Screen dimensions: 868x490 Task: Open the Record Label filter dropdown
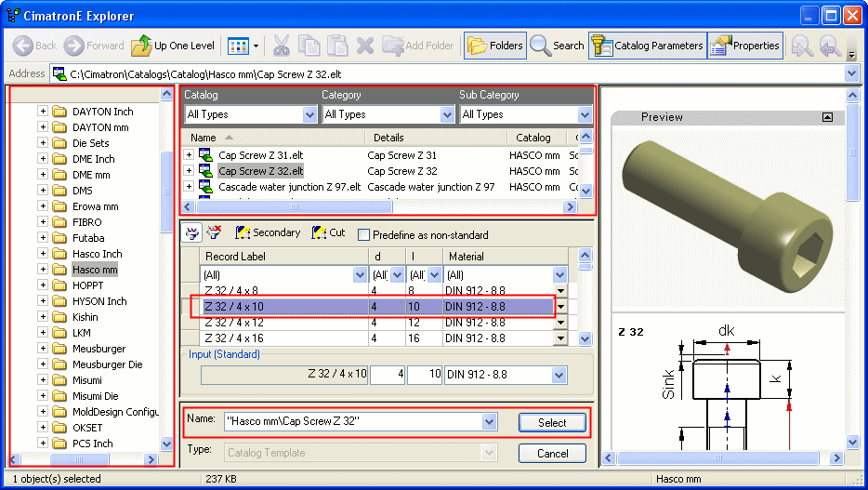click(x=360, y=274)
